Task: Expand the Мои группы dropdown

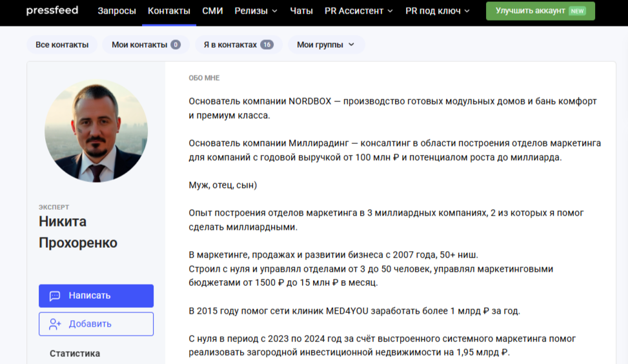Action: (x=325, y=45)
